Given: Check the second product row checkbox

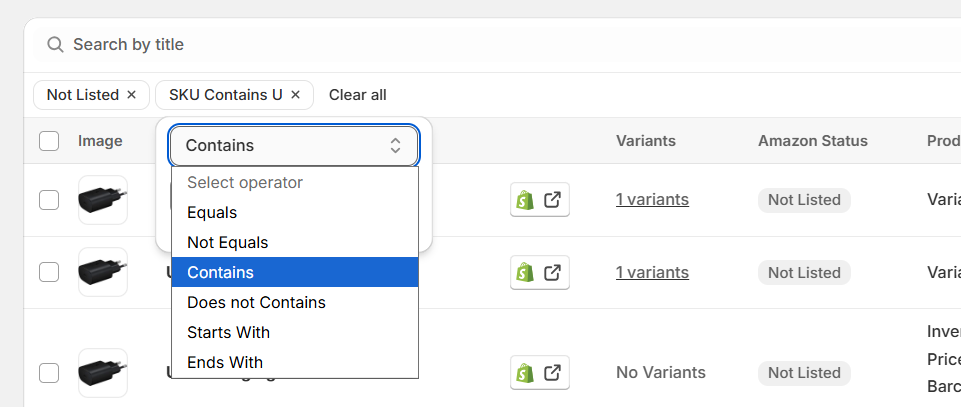Looking at the screenshot, I should pyautogui.click(x=49, y=272).
